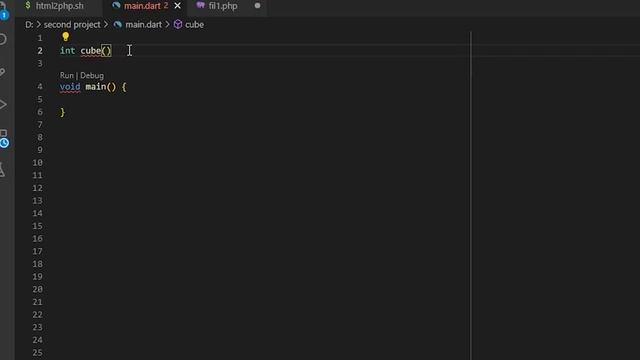Open Testing flask icon in activity bar
The height and width of the screenshot is (360, 640).
(2, 169)
